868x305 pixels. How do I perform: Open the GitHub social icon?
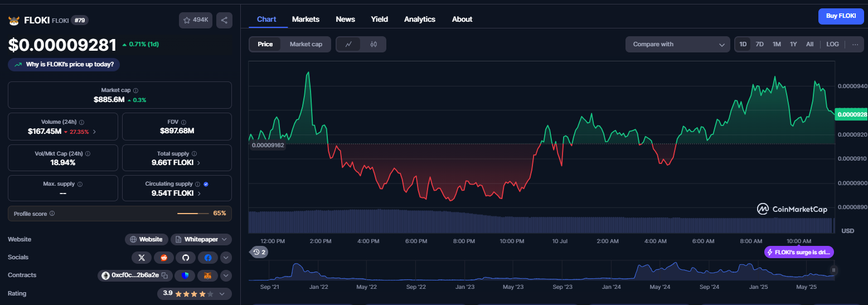[186, 258]
